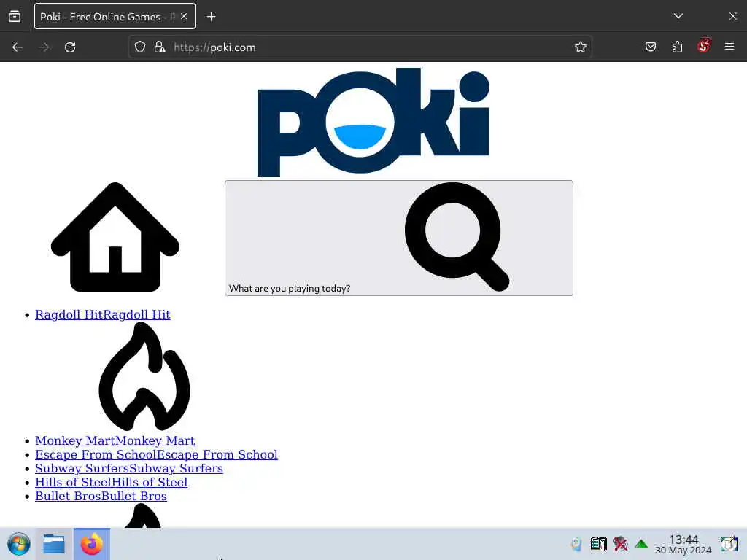Click the Firefox taskbar icon
The height and width of the screenshot is (560, 747).
(91, 544)
